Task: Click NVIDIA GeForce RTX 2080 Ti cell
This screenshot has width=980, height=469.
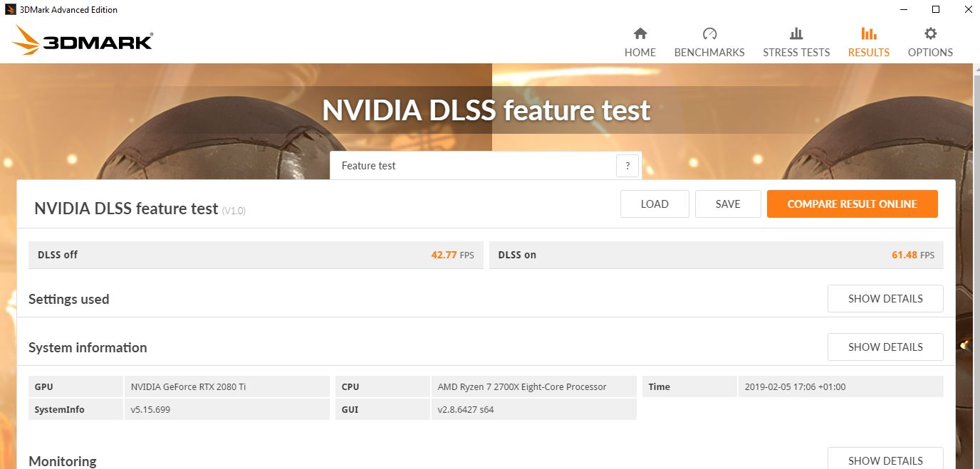Action: point(227,387)
